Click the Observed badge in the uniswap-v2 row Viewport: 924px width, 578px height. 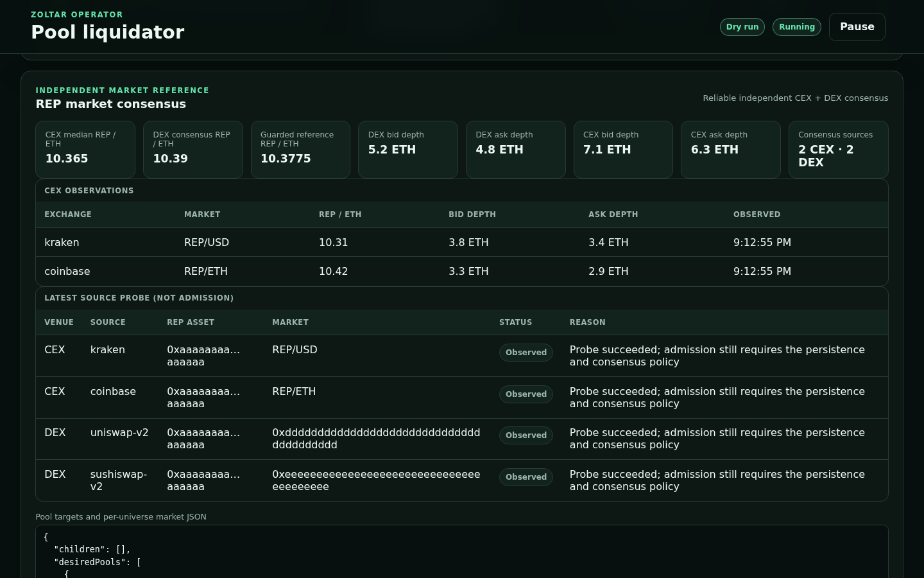(x=526, y=435)
